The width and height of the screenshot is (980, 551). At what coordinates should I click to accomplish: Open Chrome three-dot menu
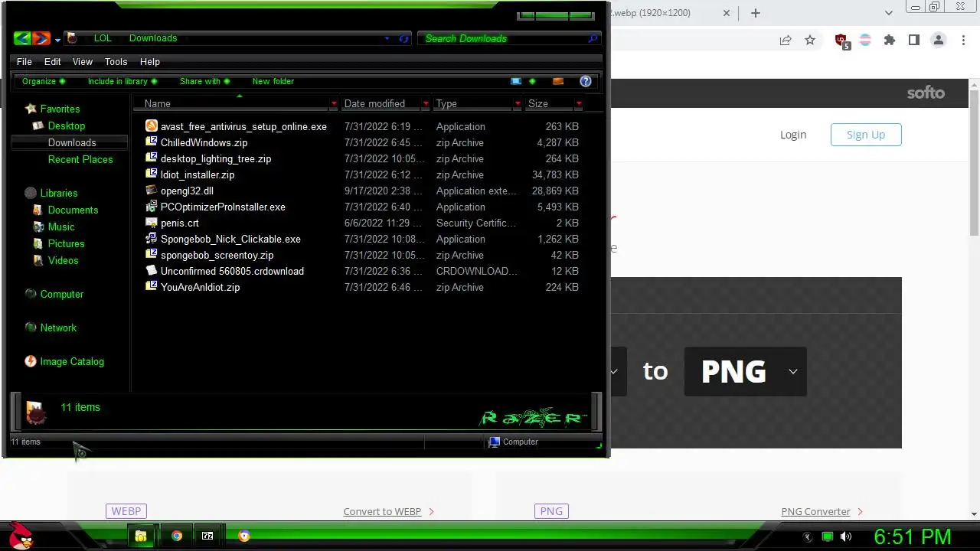coord(963,41)
